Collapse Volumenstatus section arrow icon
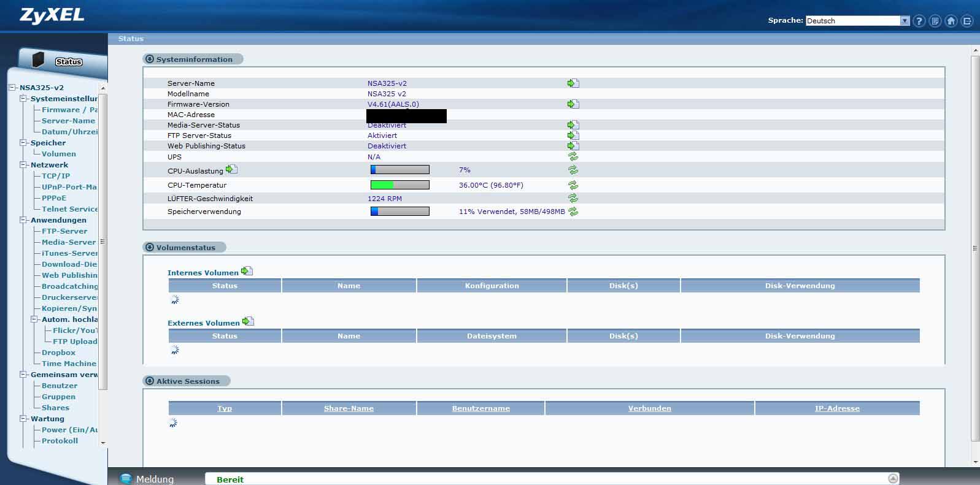Screen dimensions: 980x485 (149, 247)
